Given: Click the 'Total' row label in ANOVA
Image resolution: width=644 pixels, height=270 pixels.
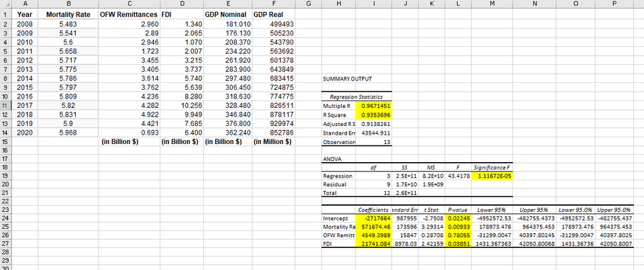Looking at the screenshot, I should coord(339,194).
